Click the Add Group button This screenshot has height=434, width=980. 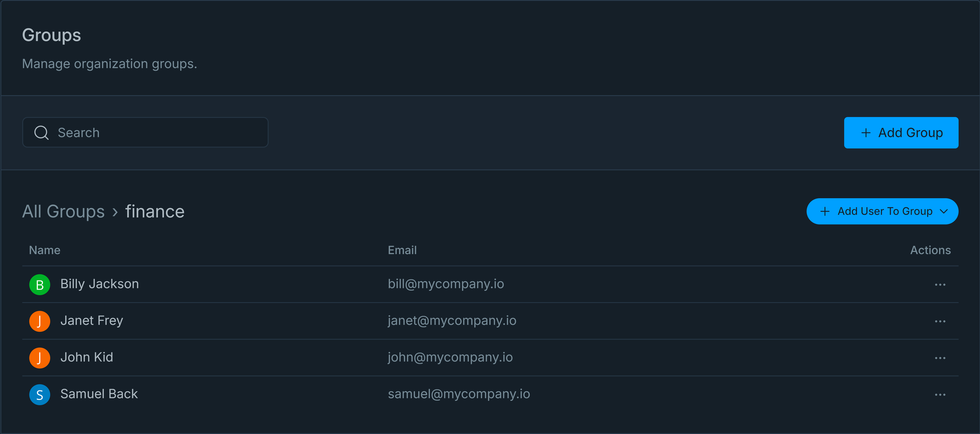(x=901, y=133)
